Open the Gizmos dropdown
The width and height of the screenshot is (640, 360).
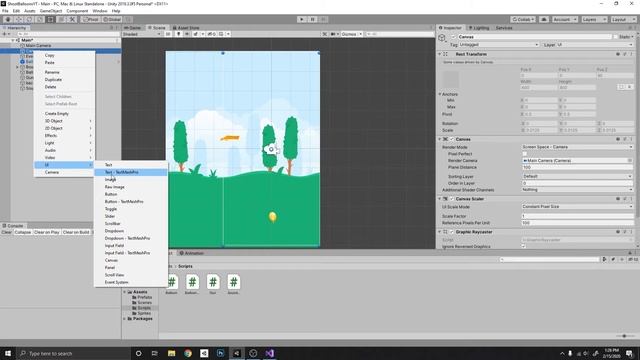[x=351, y=34]
